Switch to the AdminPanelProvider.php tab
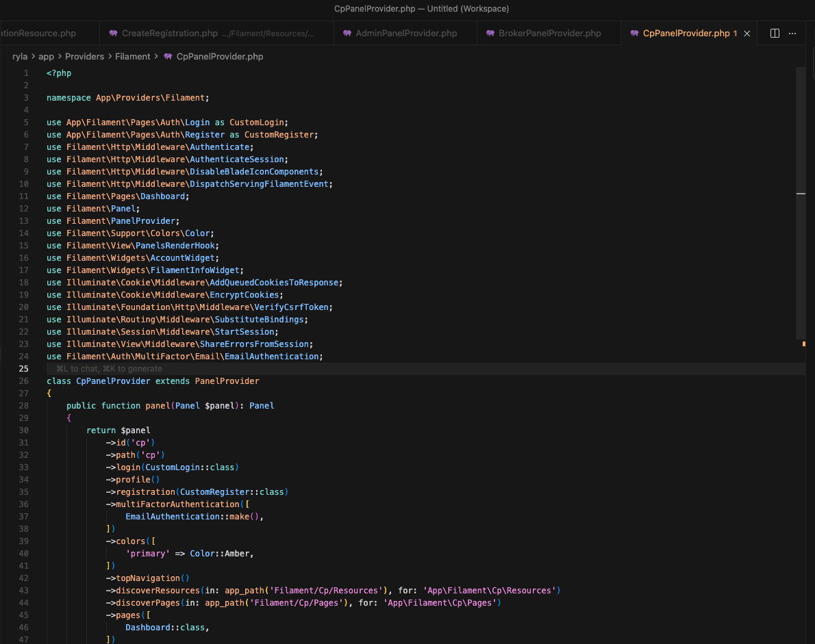Screen dimensions: 815x644 tap(405, 34)
